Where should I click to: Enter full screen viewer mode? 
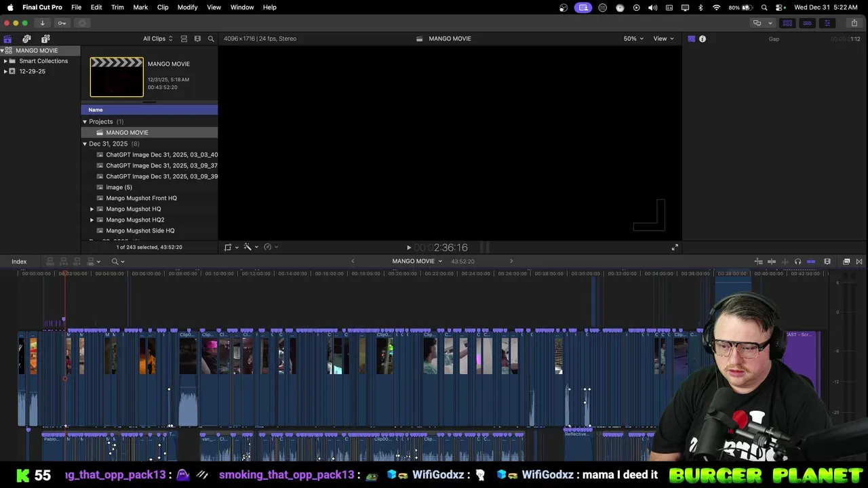click(x=675, y=247)
